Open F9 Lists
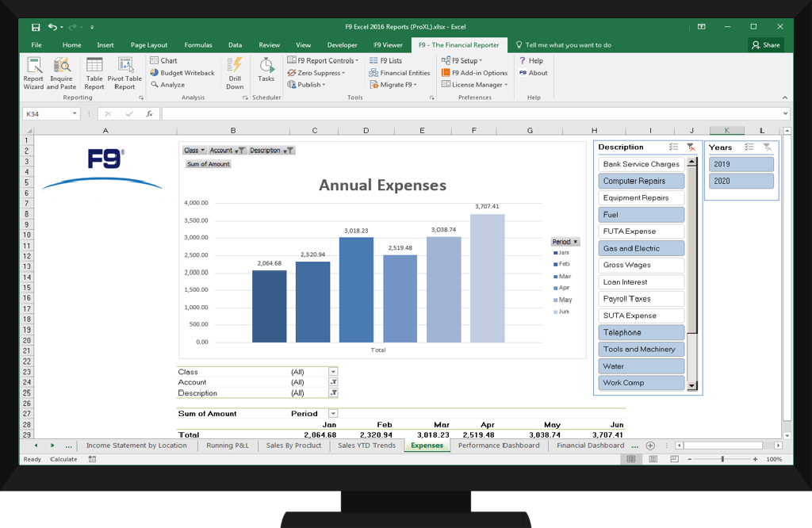This screenshot has height=528, width=812. coord(386,60)
